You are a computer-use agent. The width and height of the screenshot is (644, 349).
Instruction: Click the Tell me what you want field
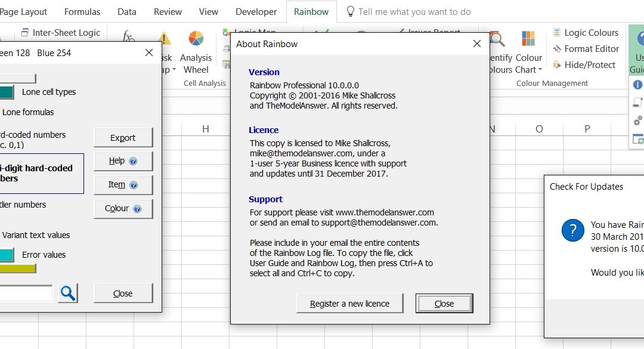pos(414,12)
